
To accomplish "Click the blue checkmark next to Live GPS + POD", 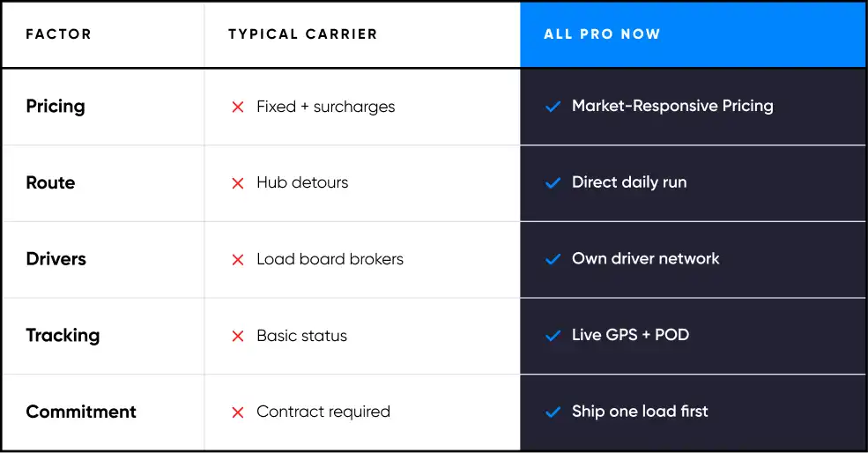I will pyautogui.click(x=553, y=336).
